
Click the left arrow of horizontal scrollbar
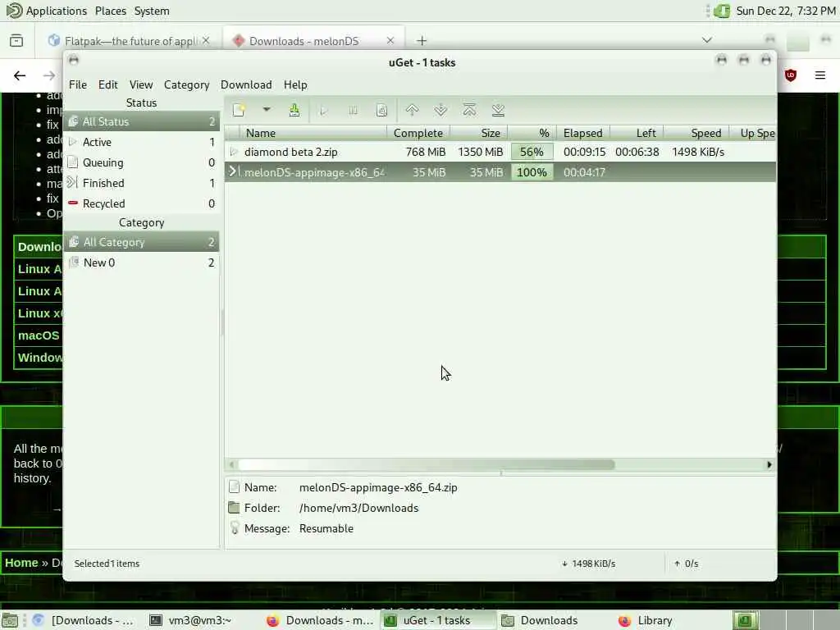tap(231, 464)
